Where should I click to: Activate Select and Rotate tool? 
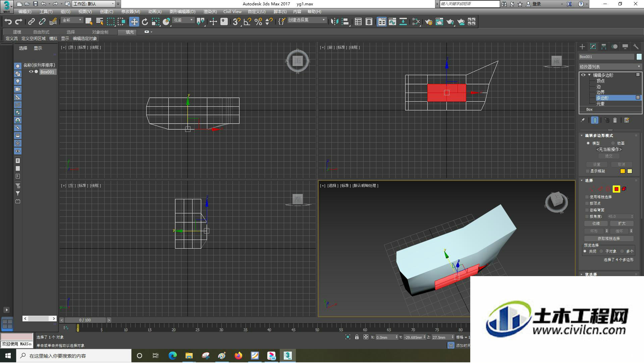pos(145,22)
